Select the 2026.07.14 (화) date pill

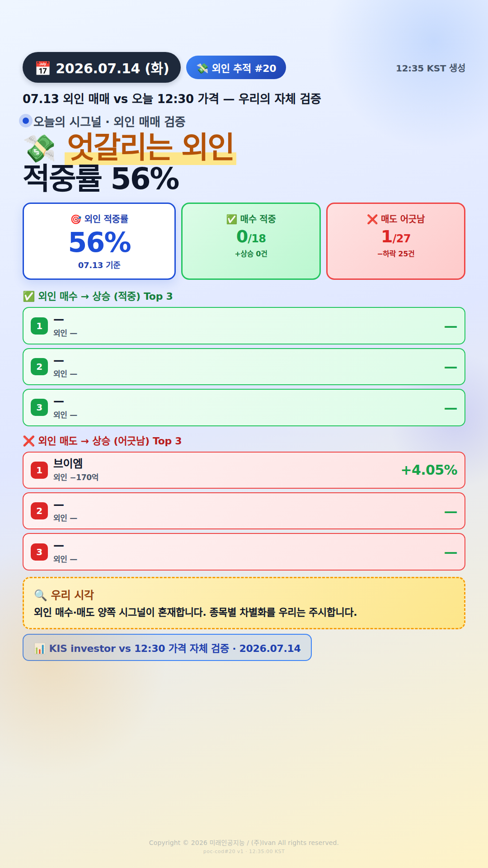coord(102,67)
